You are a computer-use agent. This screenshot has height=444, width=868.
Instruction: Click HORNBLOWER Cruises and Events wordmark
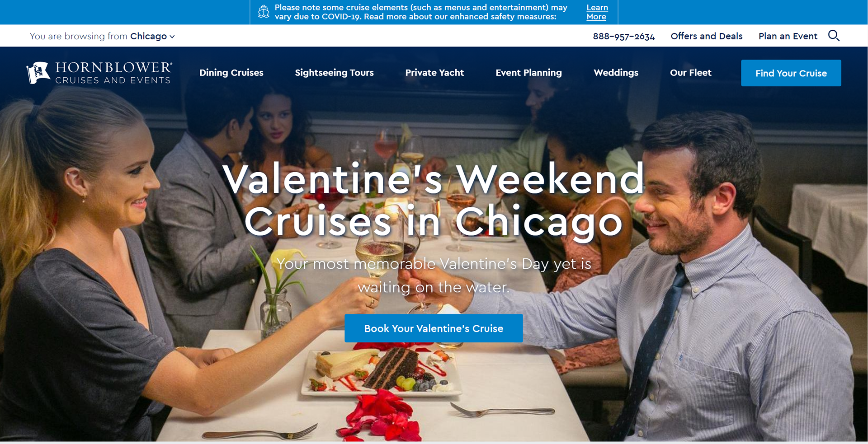pos(113,73)
